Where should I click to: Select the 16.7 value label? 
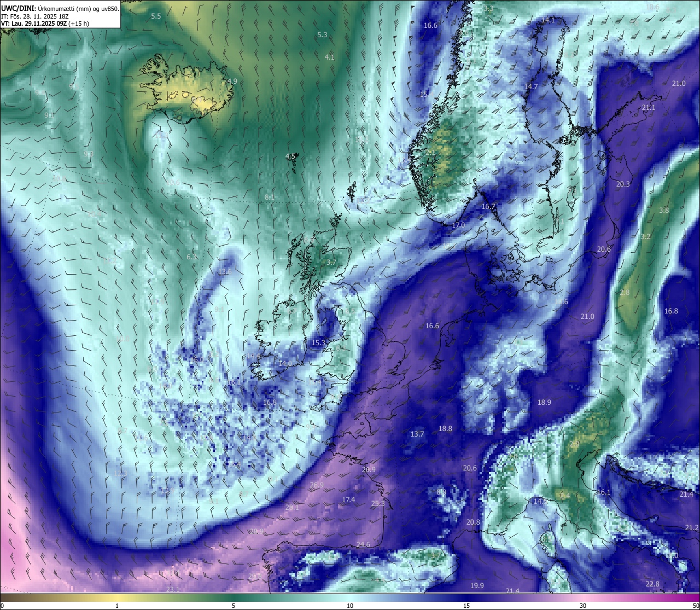(488, 206)
